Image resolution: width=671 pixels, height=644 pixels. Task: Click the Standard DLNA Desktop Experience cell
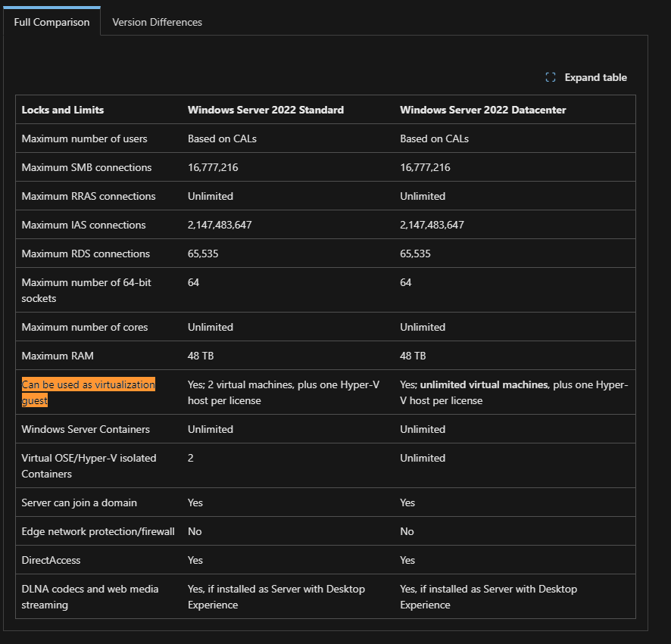click(276, 596)
